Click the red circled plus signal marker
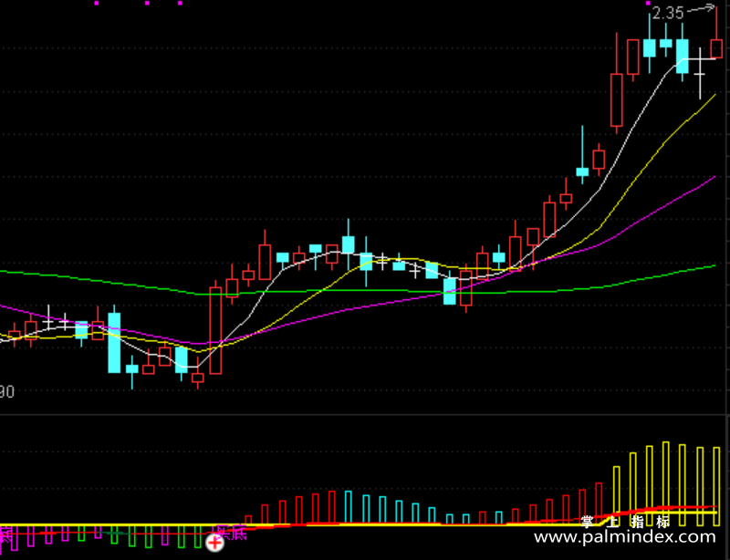 (214, 543)
